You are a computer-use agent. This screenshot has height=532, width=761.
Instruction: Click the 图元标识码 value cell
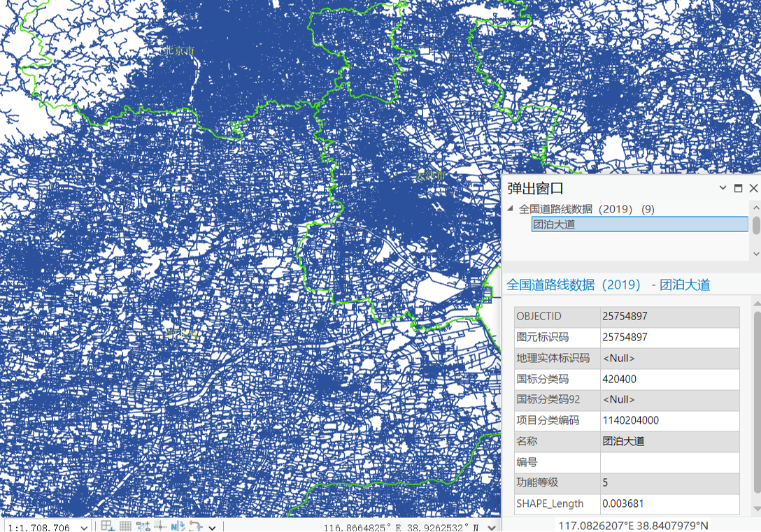(x=670, y=337)
